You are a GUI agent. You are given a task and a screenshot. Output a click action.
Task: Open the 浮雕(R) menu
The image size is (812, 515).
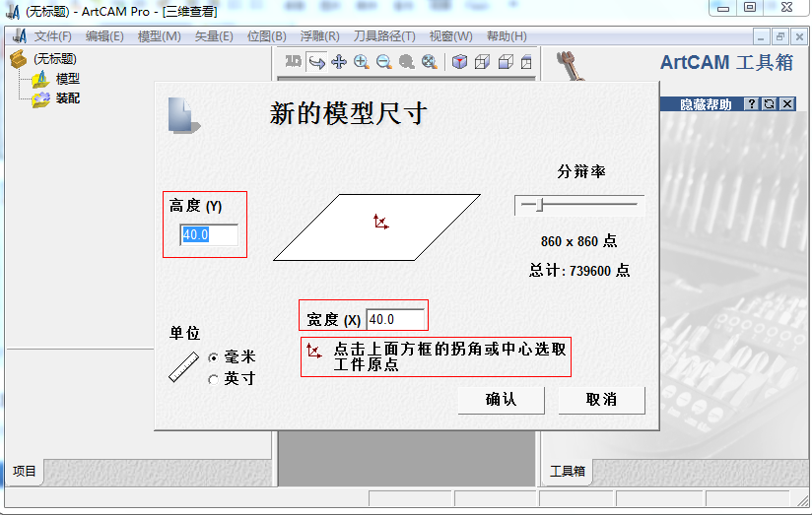point(320,36)
